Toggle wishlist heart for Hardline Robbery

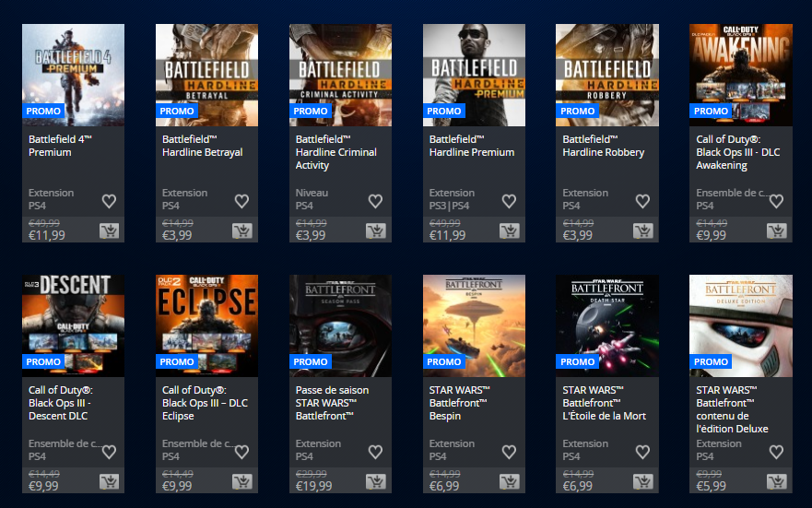click(642, 201)
